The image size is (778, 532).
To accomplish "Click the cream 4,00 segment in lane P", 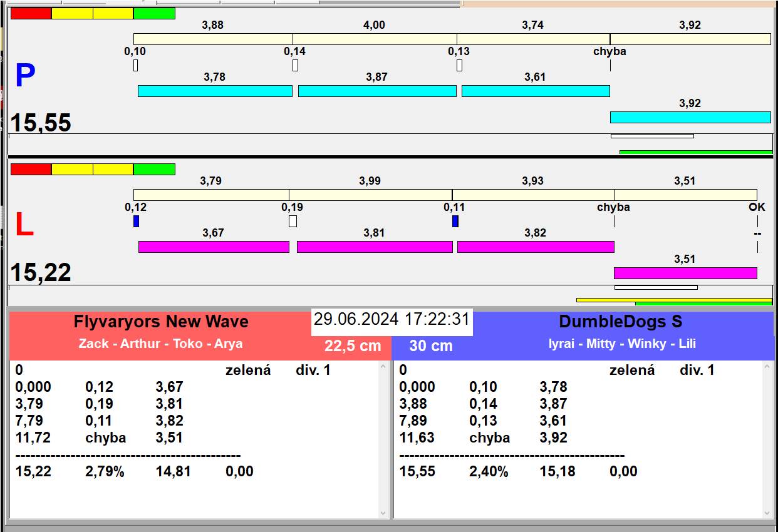I will point(375,39).
